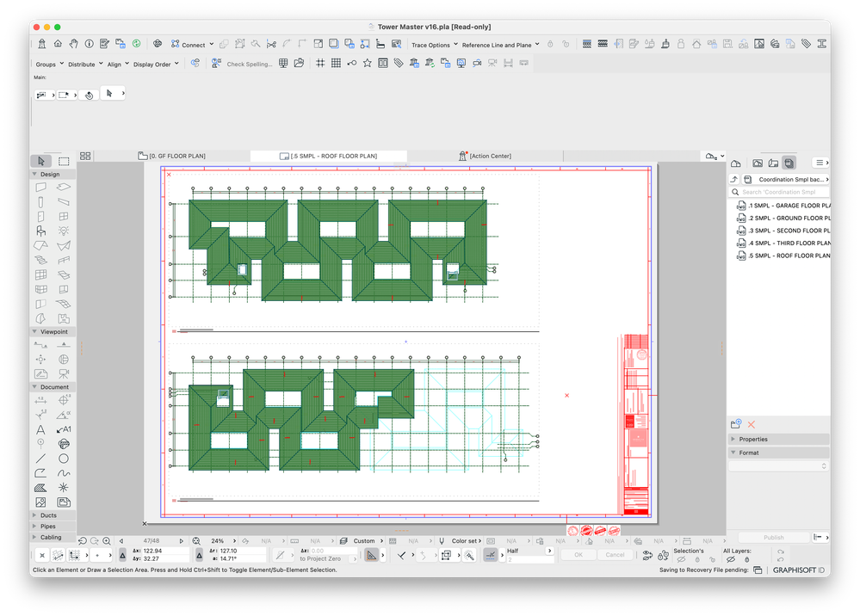The width and height of the screenshot is (860, 616).
Task: Click the Search Coordination Smpl field
Action: pos(779,192)
